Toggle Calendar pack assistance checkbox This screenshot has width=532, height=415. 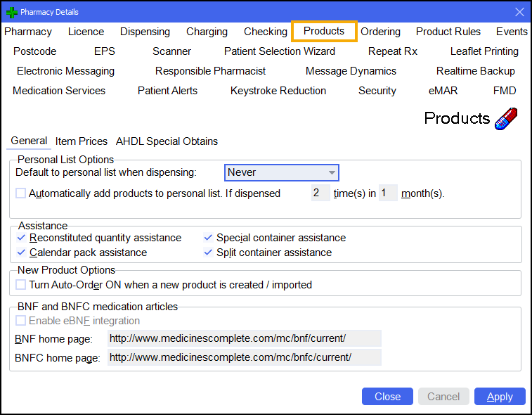coord(22,253)
